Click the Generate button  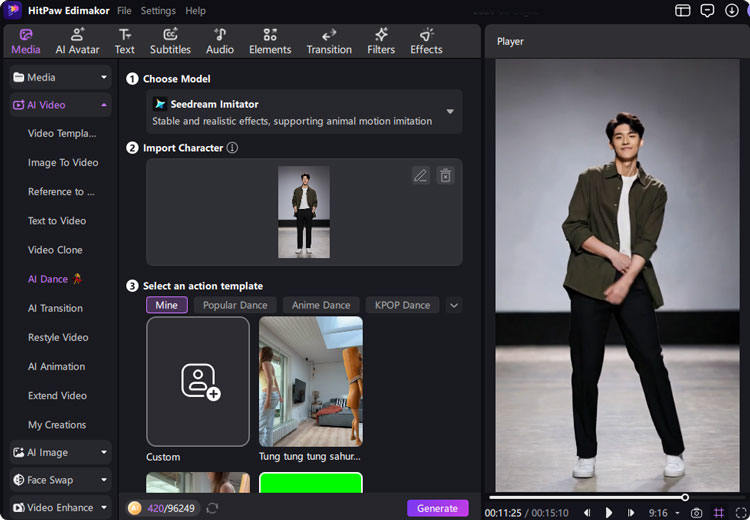click(438, 508)
